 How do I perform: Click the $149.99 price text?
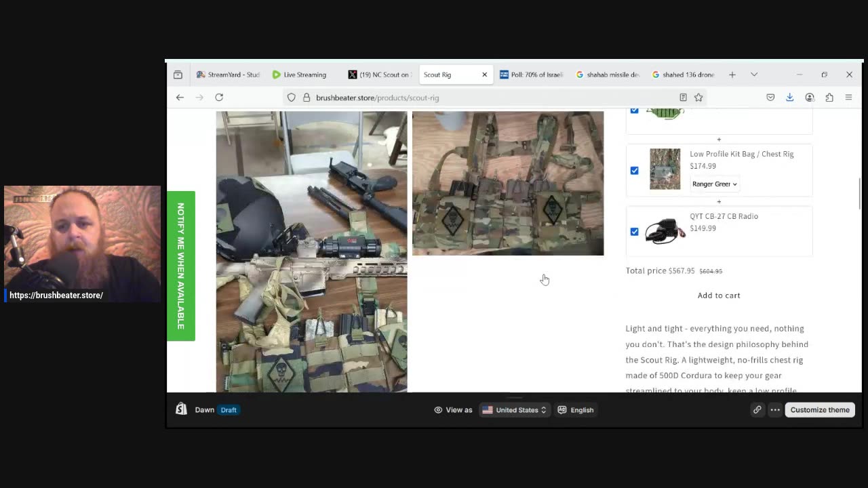[x=703, y=228]
